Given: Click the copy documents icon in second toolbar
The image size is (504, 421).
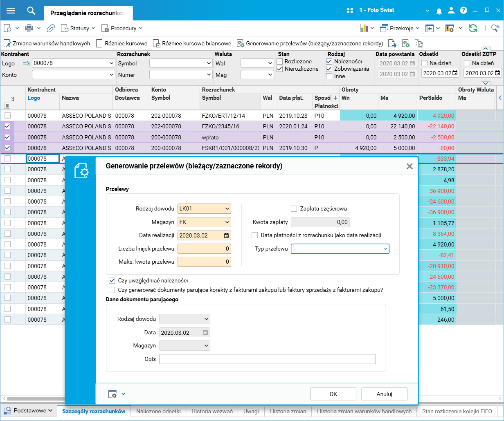Looking at the screenshot, I should click(419, 43).
